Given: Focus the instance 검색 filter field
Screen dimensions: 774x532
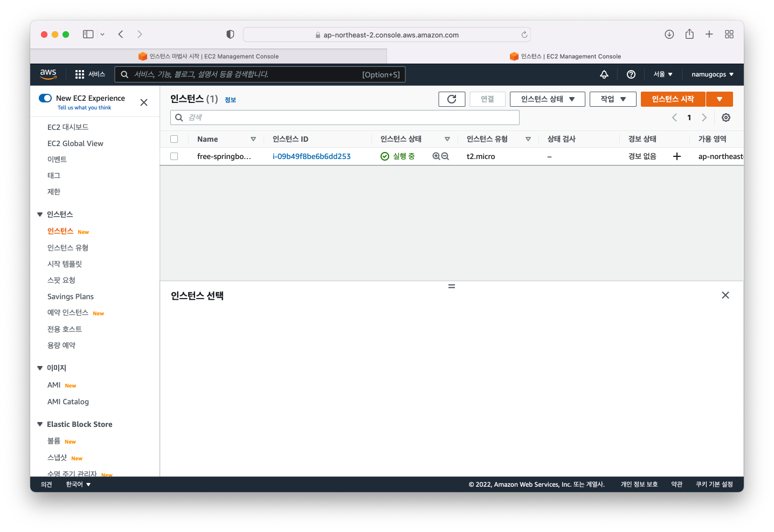Looking at the screenshot, I should tap(345, 118).
